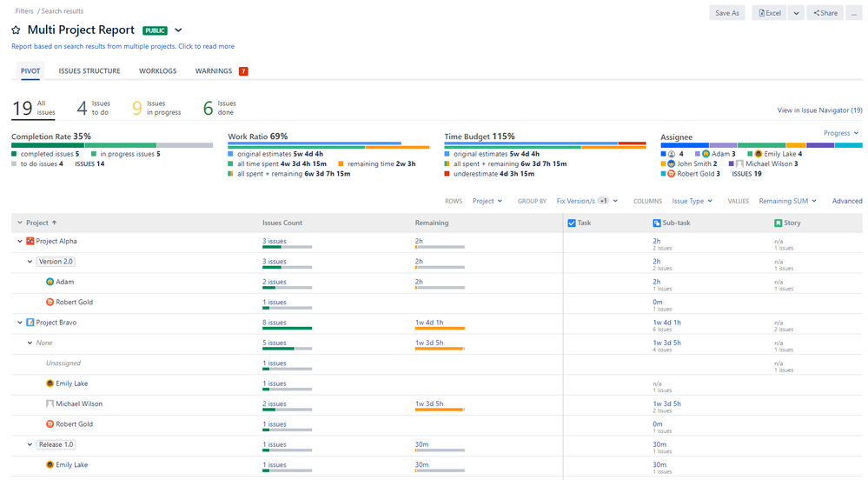This screenshot has width=868, height=480.
Task: Collapse the None version group
Action: click(x=30, y=343)
